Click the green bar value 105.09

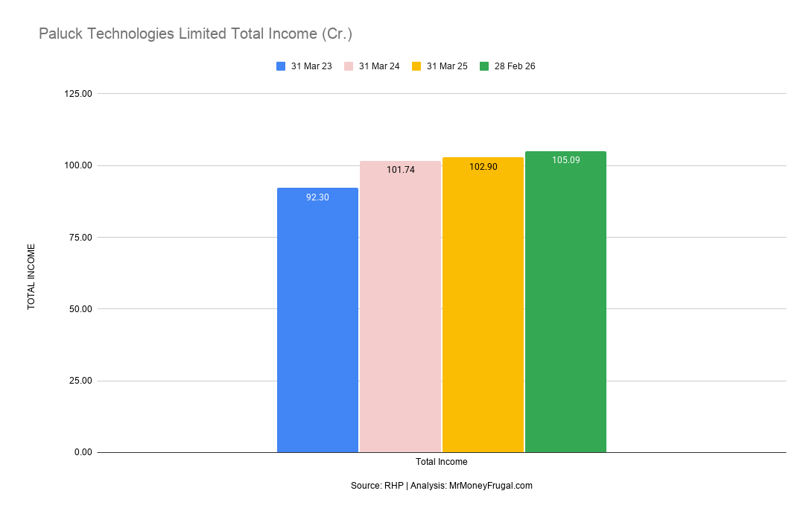pos(566,160)
